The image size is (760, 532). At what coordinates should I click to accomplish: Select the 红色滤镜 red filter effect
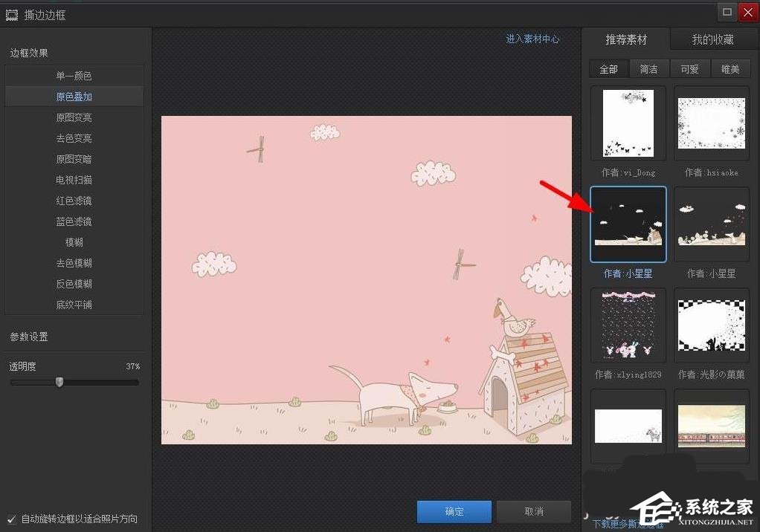point(74,200)
